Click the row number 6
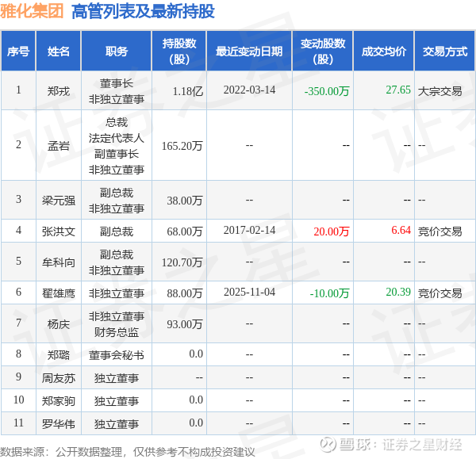This screenshot has width=476, height=459. [18, 293]
